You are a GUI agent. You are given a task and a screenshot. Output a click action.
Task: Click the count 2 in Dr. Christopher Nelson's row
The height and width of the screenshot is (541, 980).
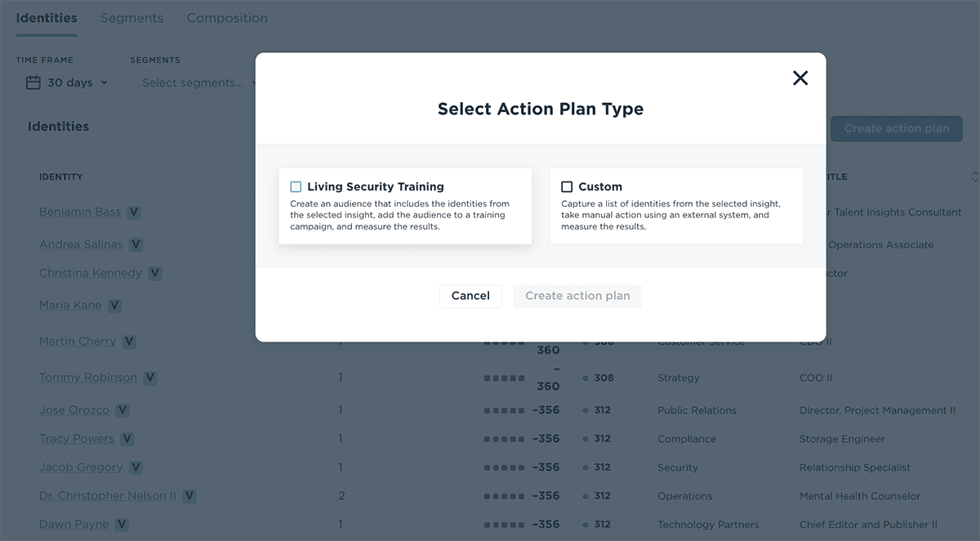pos(341,496)
